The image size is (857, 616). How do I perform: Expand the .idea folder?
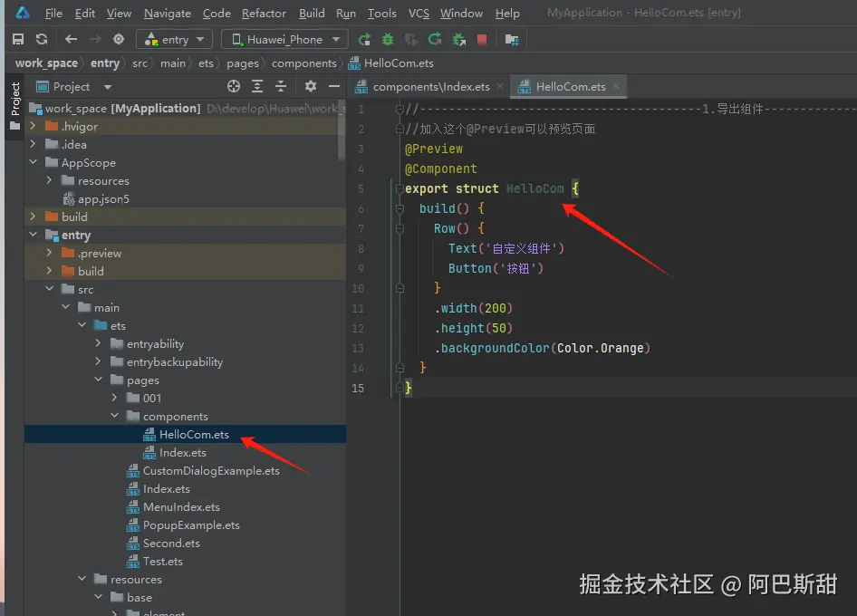(33, 144)
